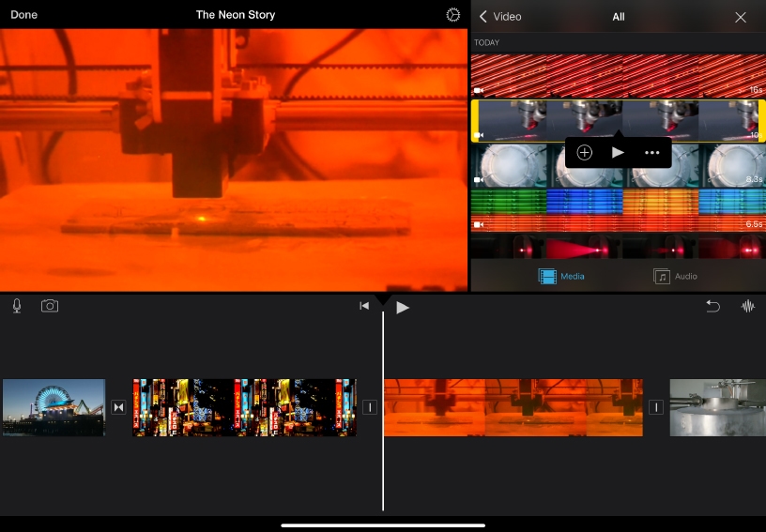Skip to beginning of timeline
Image resolution: width=766 pixels, height=532 pixels.
tap(364, 306)
